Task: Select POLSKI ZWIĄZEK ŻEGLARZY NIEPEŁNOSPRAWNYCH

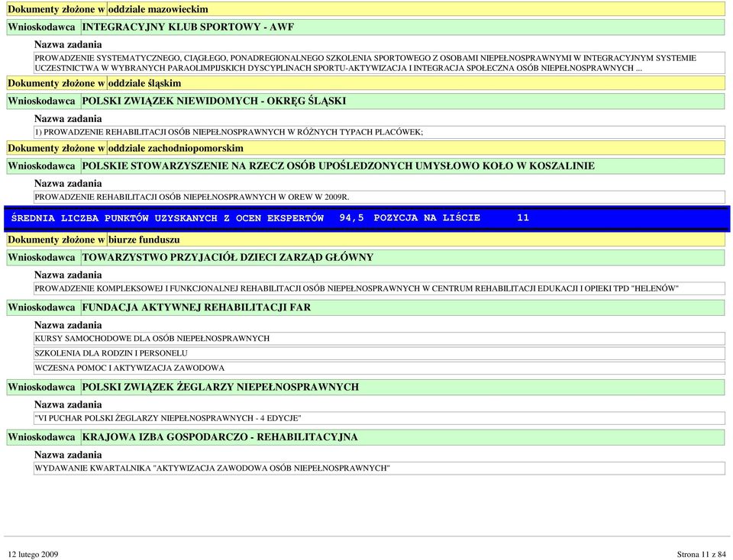Action: pyautogui.click(x=221, y=387)
